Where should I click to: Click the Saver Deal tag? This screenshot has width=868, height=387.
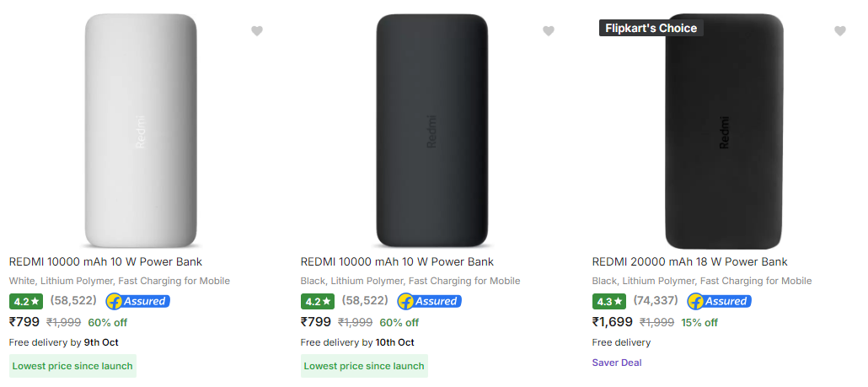pyautogui.click(x=617, y=363)
